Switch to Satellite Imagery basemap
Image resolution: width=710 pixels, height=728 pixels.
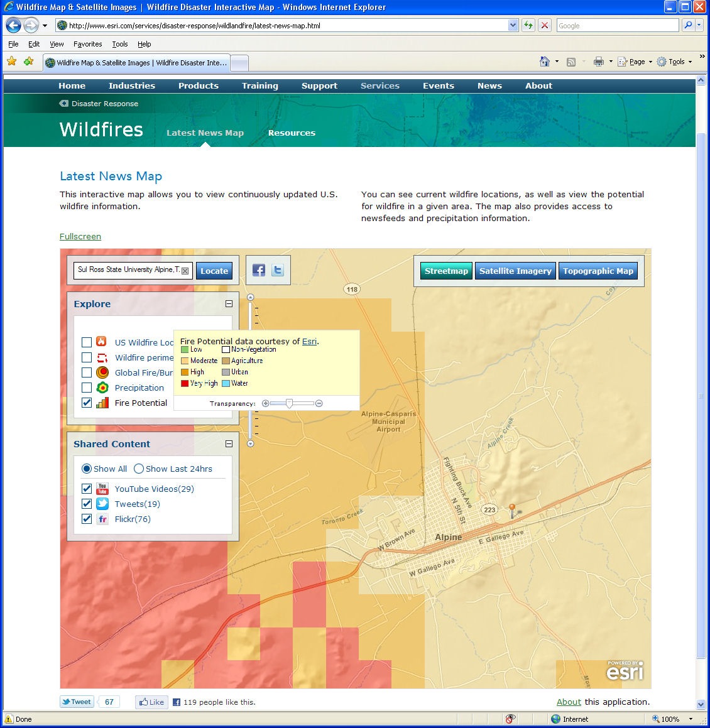coord(515,271)
